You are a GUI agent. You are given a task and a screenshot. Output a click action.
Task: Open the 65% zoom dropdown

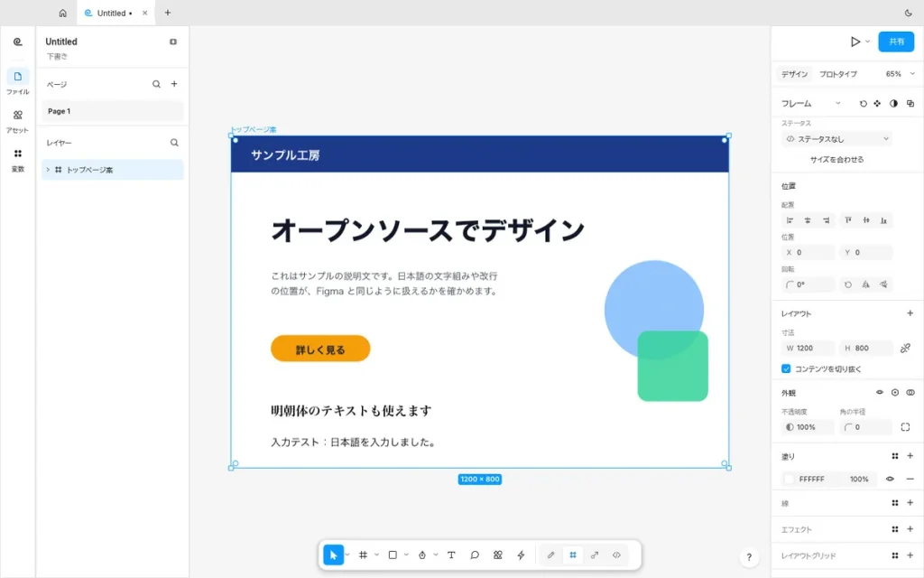[900, 74]
